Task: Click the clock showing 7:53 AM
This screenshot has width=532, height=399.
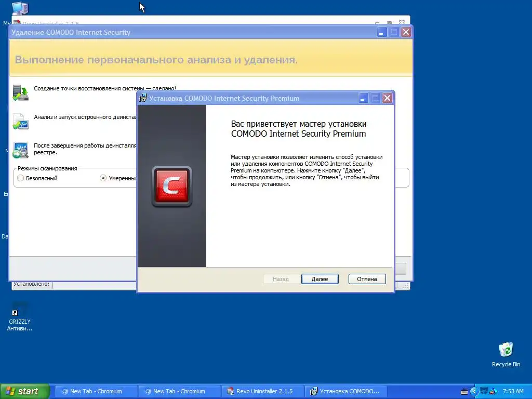Action: [x=513, y=391]
